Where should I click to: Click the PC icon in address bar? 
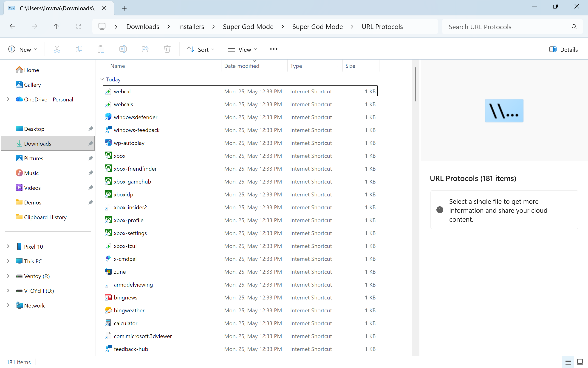102,26
